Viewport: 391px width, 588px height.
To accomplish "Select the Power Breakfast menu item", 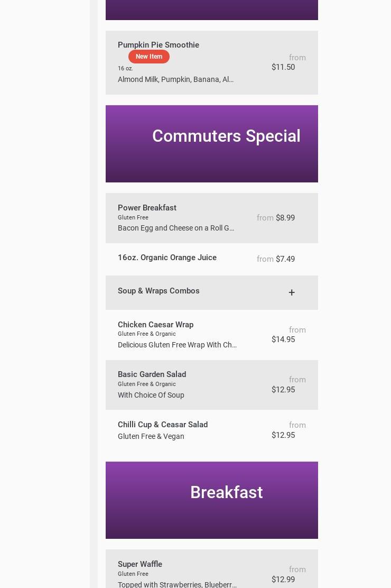I will click(x=147, y=208).
